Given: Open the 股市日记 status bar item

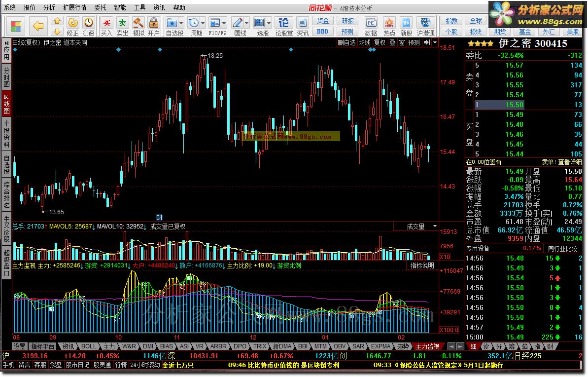Looking at the screenshot, I should [77, 365].
